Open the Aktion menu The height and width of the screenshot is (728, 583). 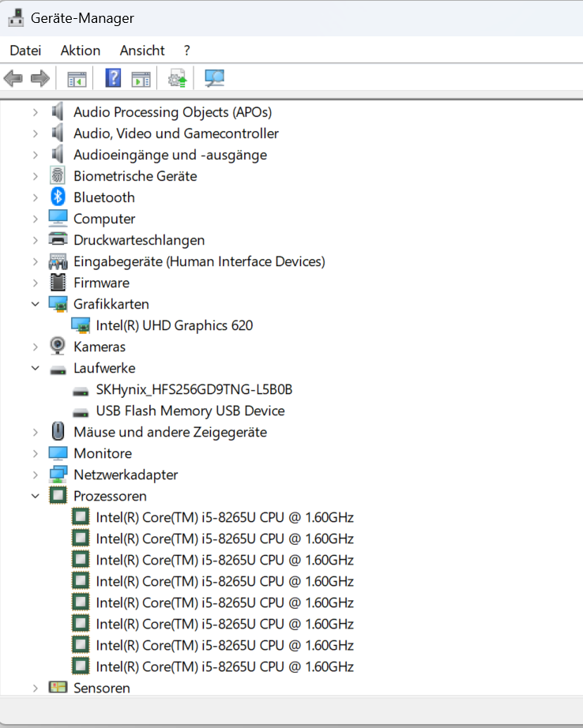click(x=81, y=51)
